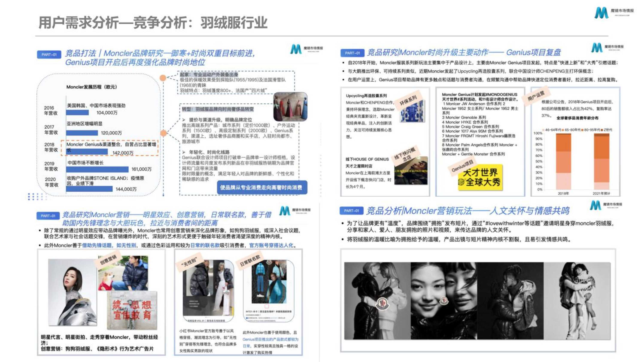Image resolution: width=644 pixels, height=362 pixels.
Task: Open the blue-white Upcycling jacket image
Action: click(413, 112)
